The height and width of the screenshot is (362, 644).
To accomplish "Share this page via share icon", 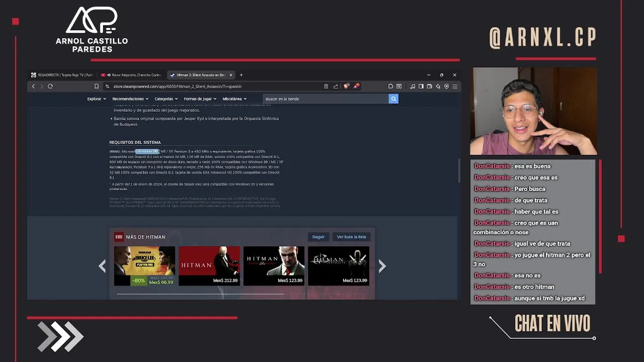I will click(x=336, y=86).
